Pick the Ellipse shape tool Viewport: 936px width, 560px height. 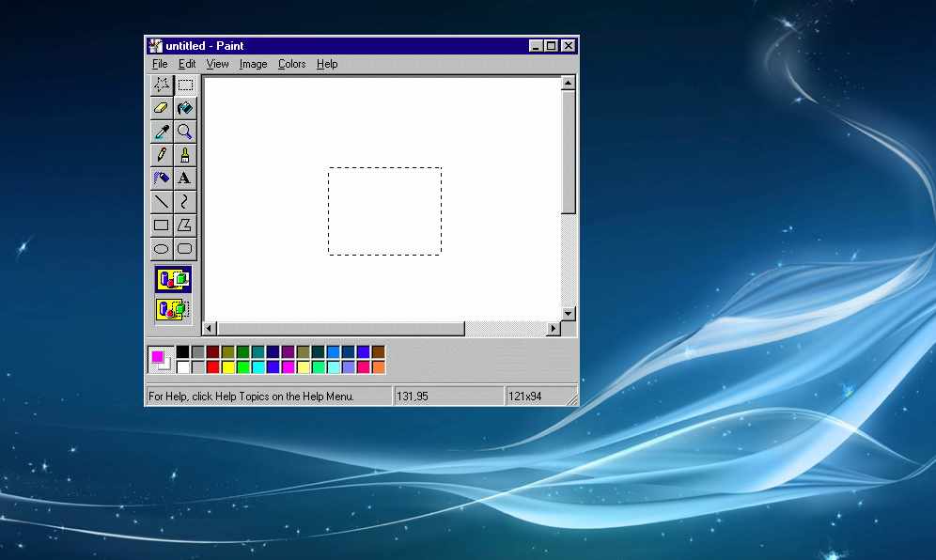click(x=162, y=249)
